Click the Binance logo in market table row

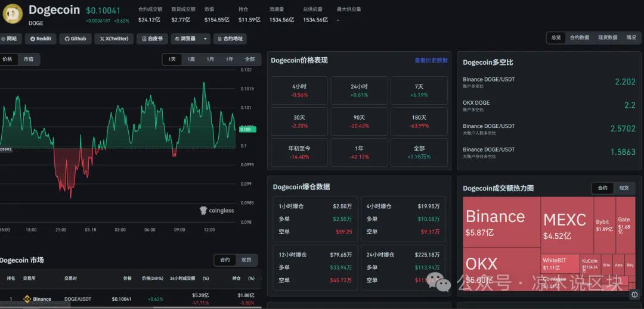27,299
